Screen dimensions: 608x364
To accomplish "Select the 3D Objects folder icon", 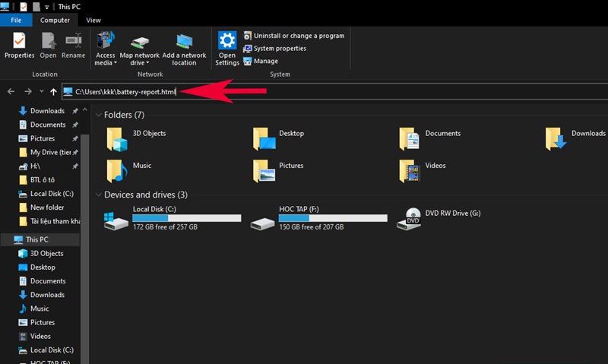I will tap(117, 139).
